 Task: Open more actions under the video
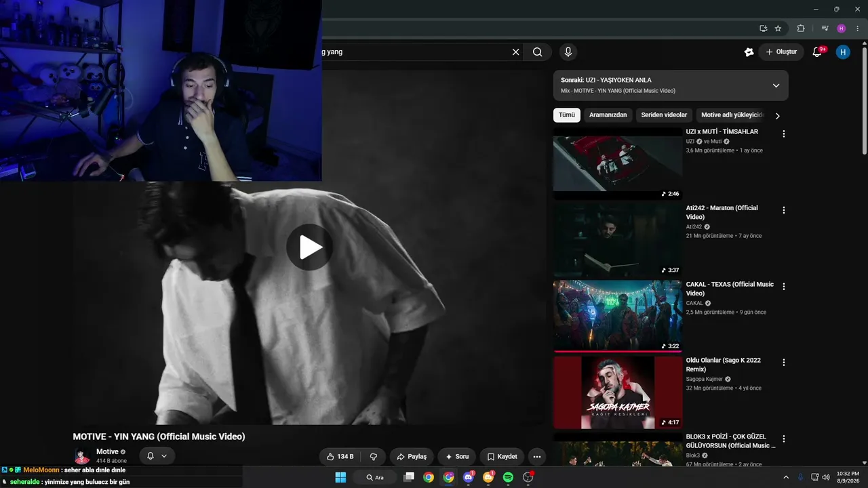pyautogui.click(x=536, y=457)
